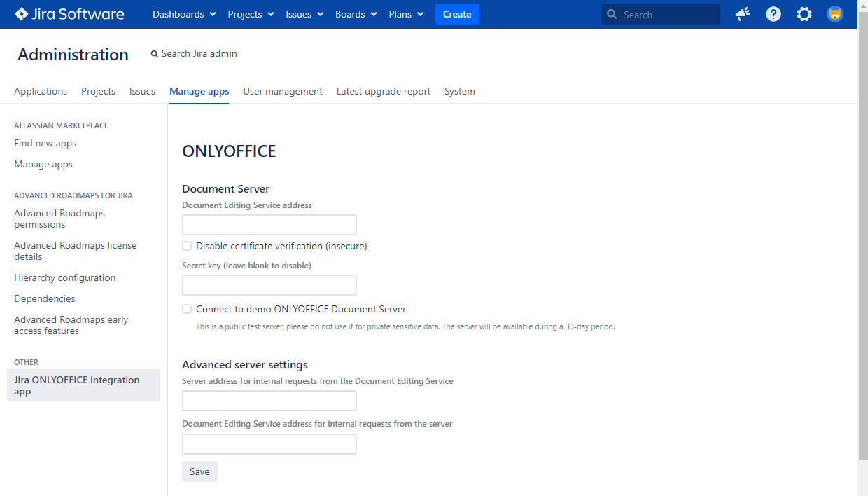Click the blue Create button
The height and width of the screenshot is (496, 868).
click(457, 14)
